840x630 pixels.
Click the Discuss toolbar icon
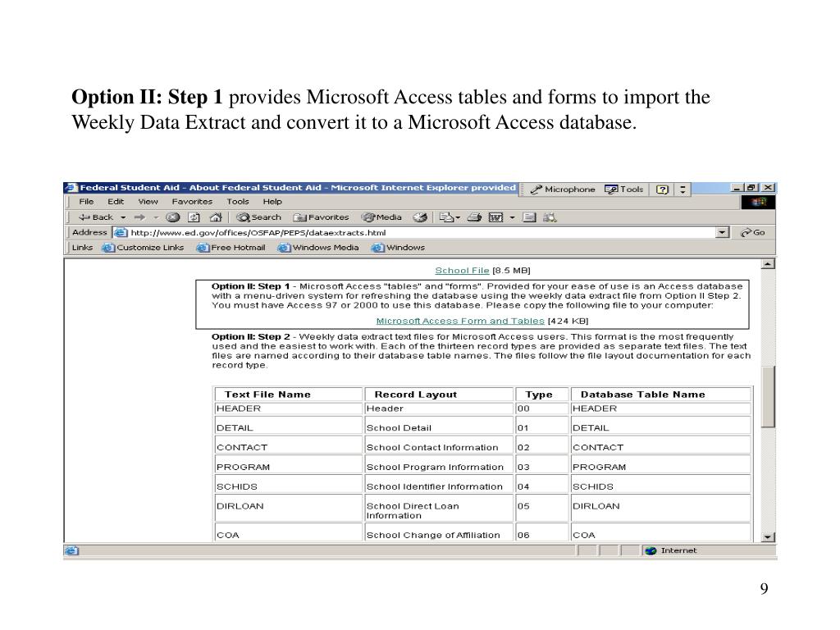click(x=529, y=217)
